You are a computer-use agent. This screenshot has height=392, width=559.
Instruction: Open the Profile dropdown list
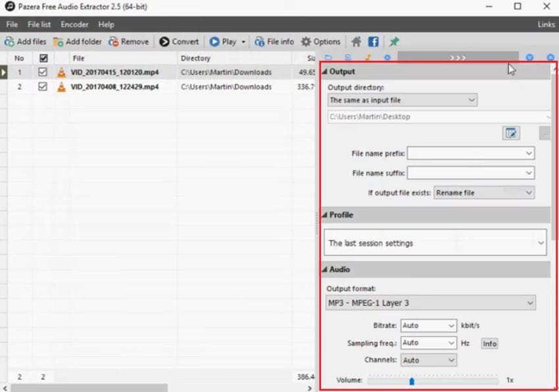[x=435, y=243]
